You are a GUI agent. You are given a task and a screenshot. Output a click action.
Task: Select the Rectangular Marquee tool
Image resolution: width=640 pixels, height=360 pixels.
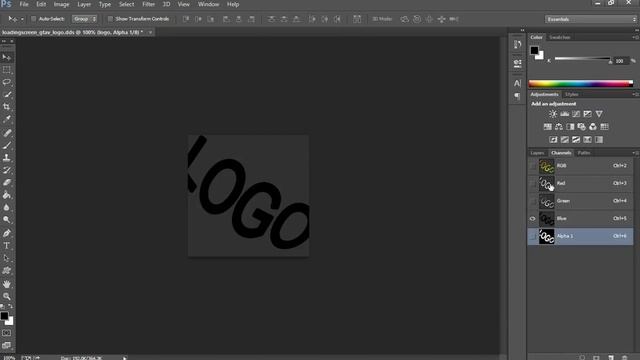point(7,70)
